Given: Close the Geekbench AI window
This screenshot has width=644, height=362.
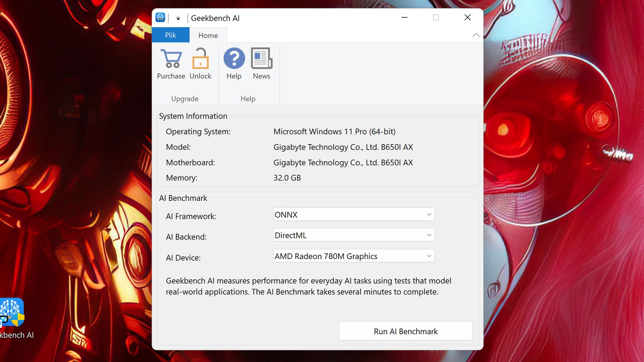Looking at the screenshot, I should 467,17.
